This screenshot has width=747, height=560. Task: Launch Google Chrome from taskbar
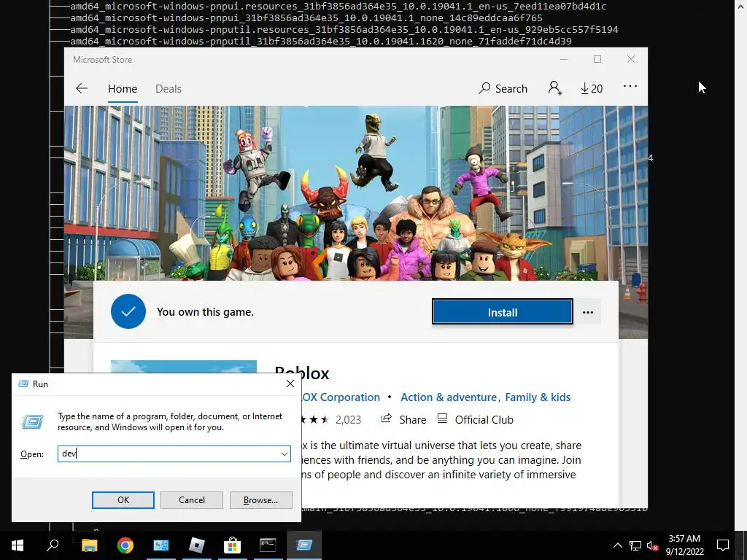coord(125,545)
